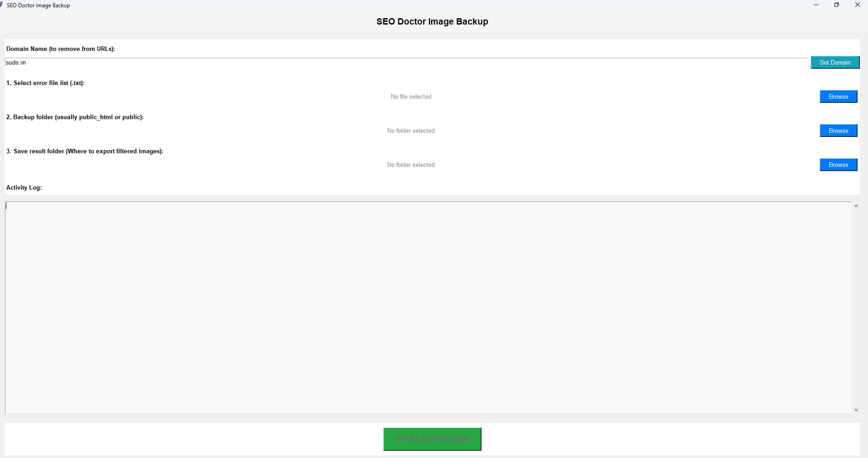Click the Set Domain button
The height and width of the screenshot is (458, 868).
pos(835,62)
